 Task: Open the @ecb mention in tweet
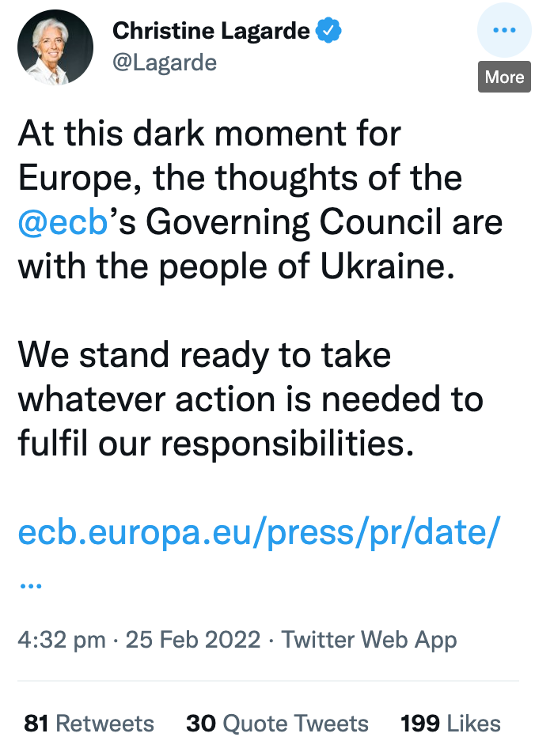tap(63, 222)
